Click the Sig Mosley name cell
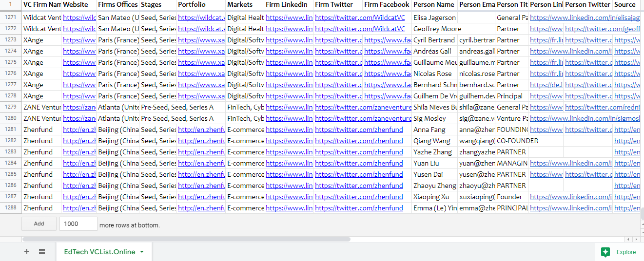 pos(434,118)
